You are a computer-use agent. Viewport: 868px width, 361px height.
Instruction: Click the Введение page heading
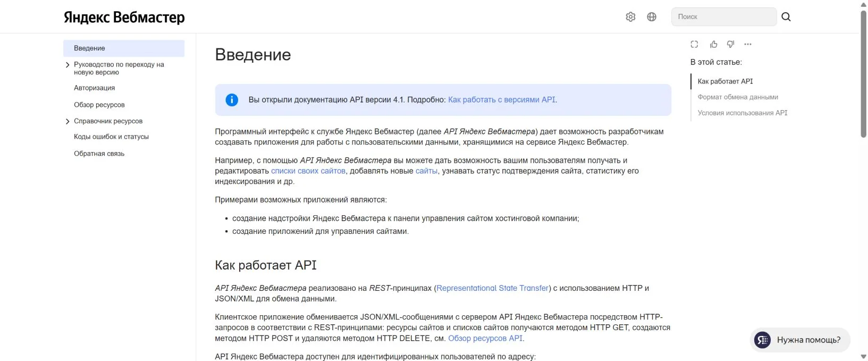(253, 55)
